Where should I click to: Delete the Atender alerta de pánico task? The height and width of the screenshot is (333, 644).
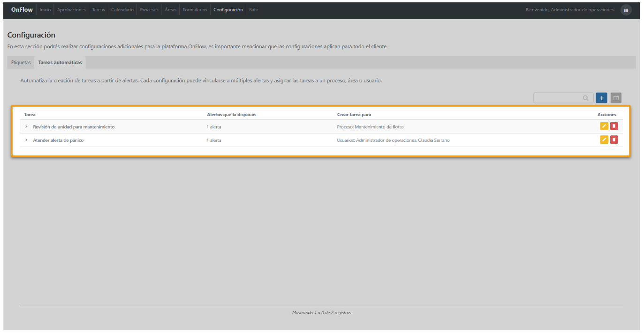[614, 140]
